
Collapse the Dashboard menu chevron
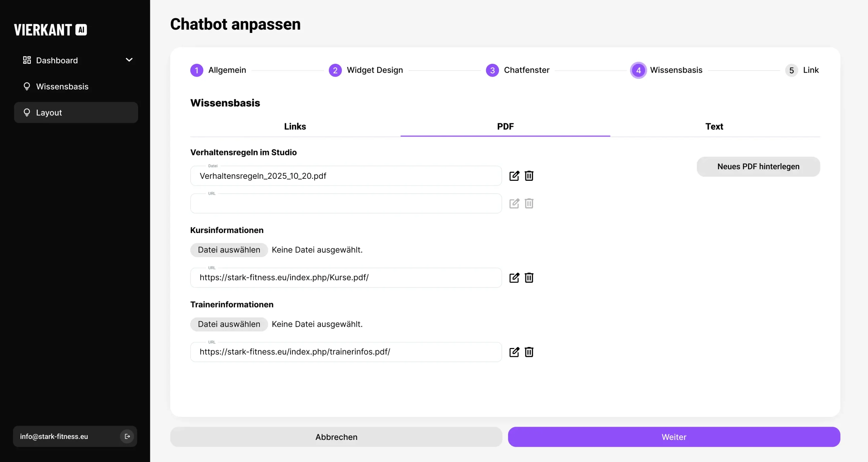(129, 60)
